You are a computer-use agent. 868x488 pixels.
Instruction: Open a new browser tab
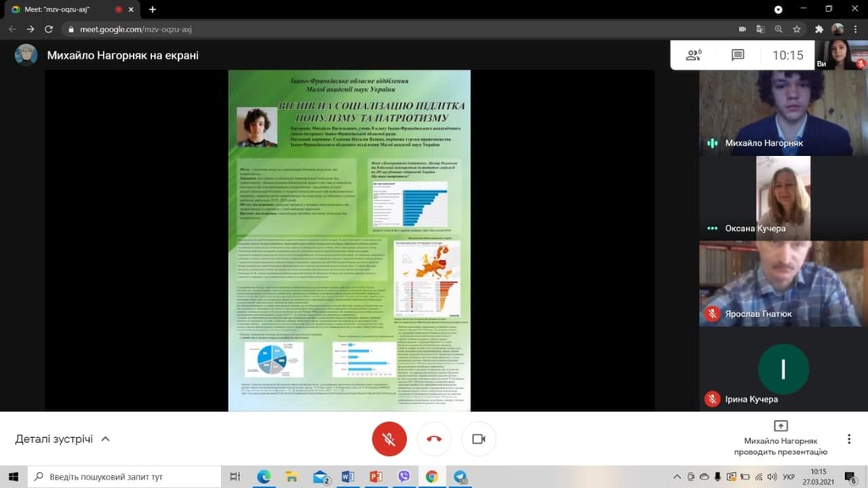pyautogui.click(x=153, y=9)
